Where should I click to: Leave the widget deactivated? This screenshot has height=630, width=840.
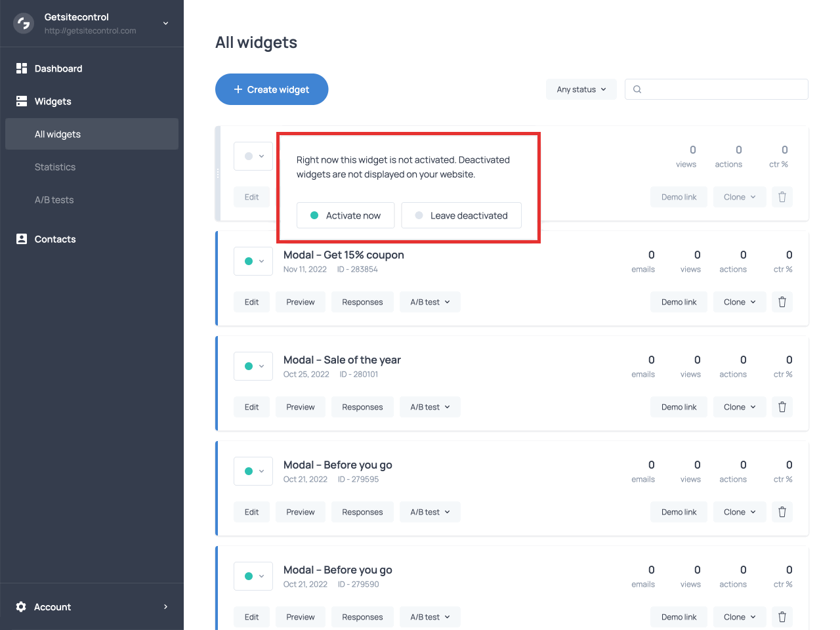461,215
